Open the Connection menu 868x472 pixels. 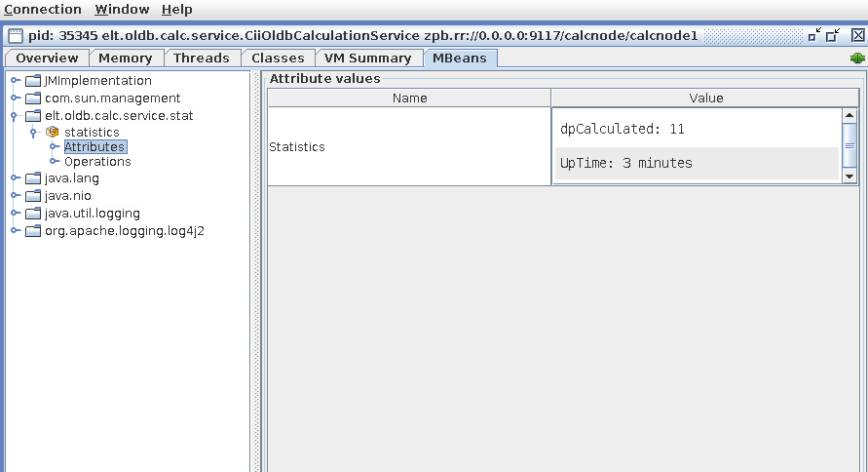click(43, 10)
